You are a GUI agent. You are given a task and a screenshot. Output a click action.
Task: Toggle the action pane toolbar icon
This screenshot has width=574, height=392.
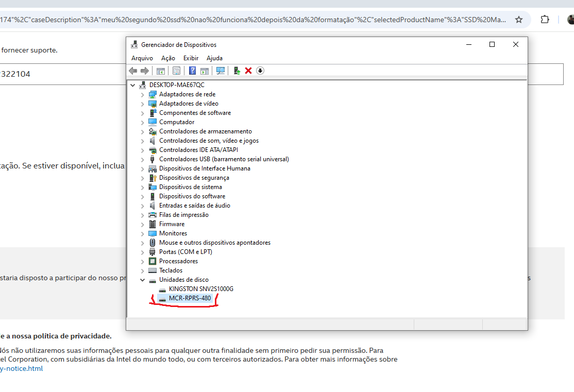[205, 71]
